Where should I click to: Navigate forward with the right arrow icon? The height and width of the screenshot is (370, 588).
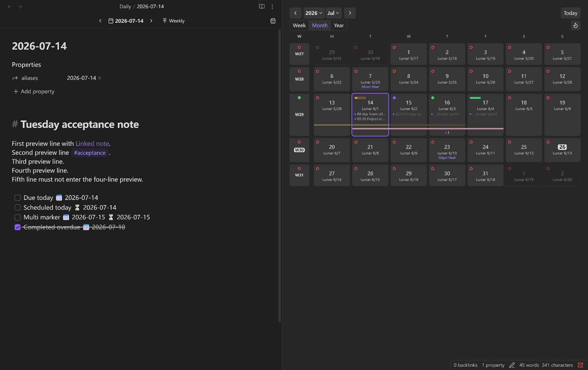20,6
